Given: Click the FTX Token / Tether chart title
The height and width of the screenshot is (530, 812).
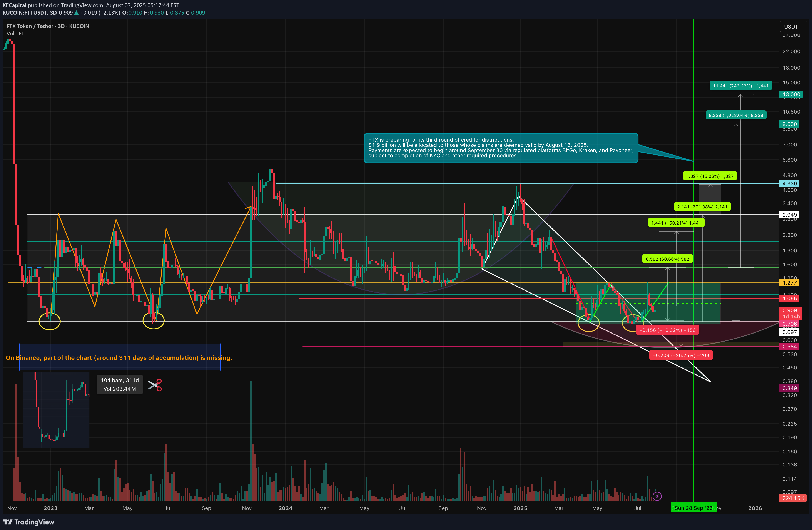Looking at the screenshot, I should [48, 26].
